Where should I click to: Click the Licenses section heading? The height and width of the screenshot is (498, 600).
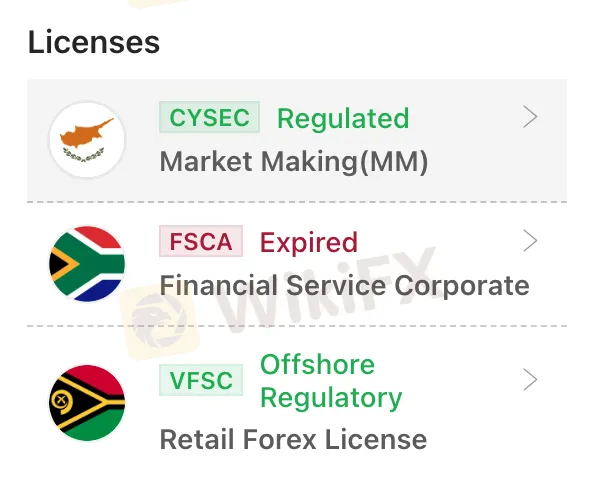pos(94,43)
